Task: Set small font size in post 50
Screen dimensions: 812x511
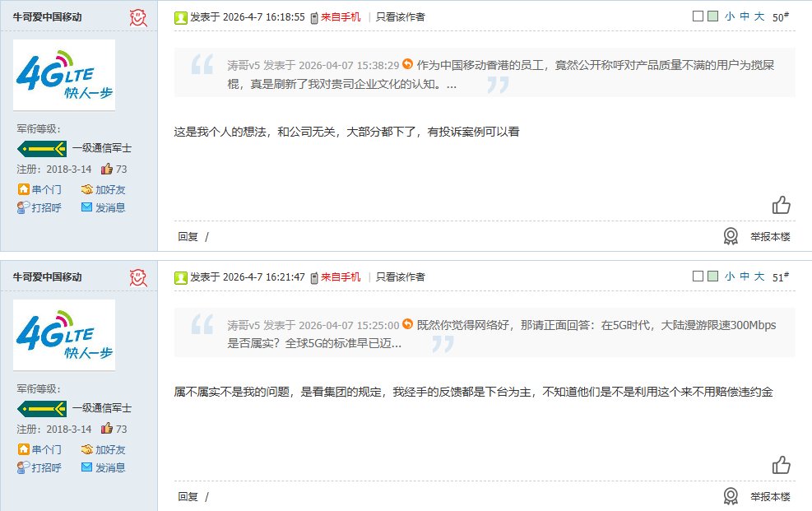Action: [x=730, y=16]
